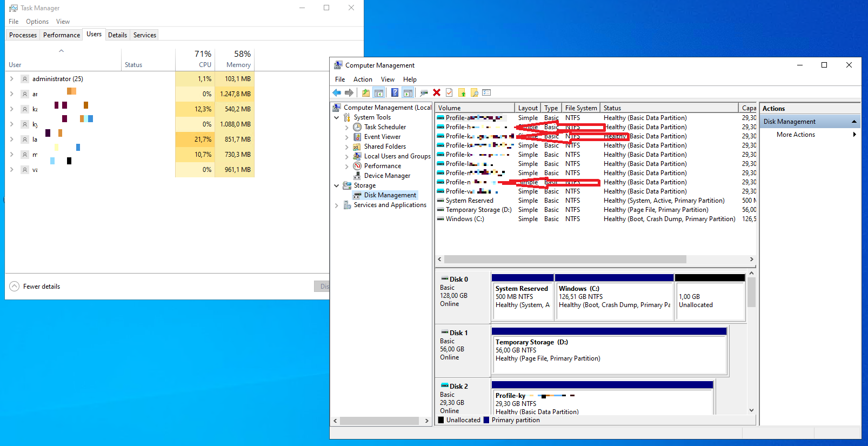Click Windows (C:) partition block on Disk 0
868x446 pixels.
(614, 297)
